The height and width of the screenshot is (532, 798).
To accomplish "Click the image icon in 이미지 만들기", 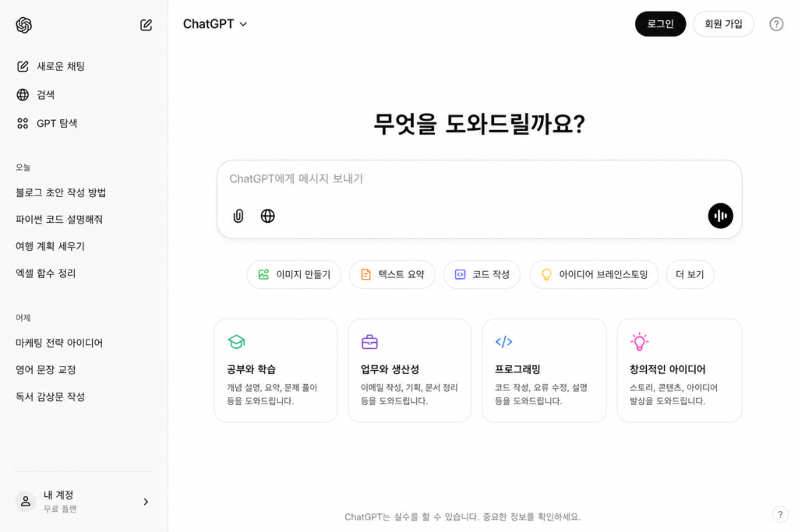I will coord(263,275).
